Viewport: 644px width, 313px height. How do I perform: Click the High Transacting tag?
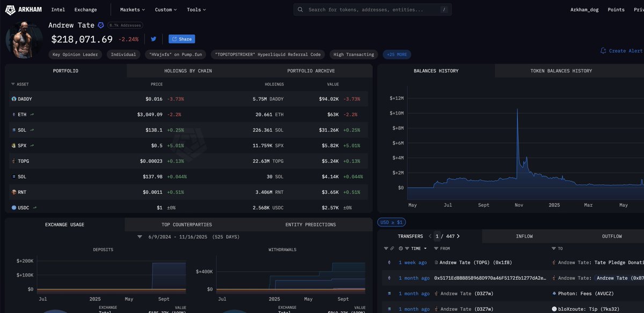point(353,54)
